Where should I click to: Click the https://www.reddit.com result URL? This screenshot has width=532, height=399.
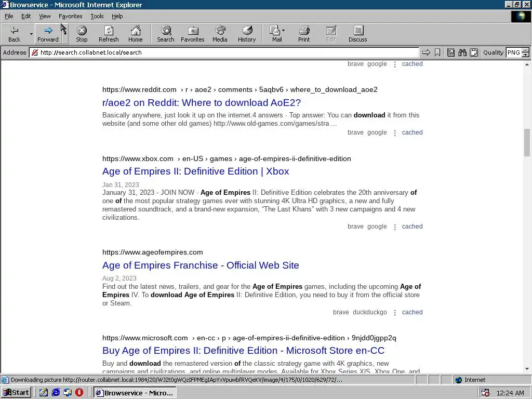[139, 89]
